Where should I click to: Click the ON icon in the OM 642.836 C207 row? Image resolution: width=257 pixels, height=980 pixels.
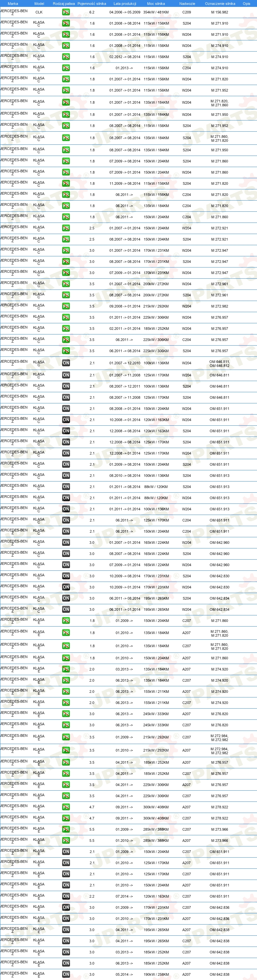(66, 907)
